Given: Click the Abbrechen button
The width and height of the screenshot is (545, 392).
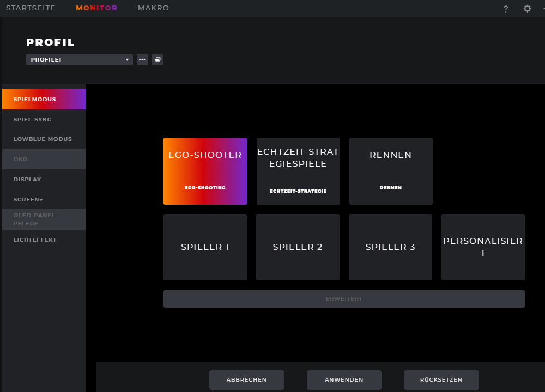Looking at the screenshot, I should pyautogui.click(x=246, y=380).
